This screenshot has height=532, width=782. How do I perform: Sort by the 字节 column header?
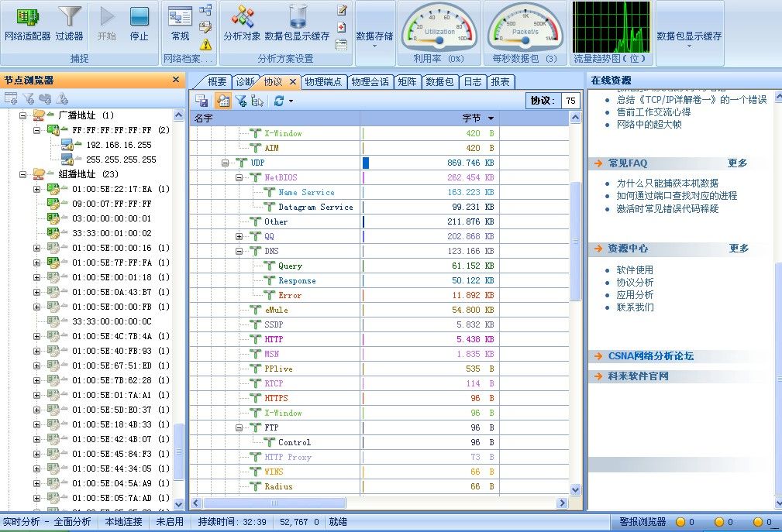click(x=471, y=118)
